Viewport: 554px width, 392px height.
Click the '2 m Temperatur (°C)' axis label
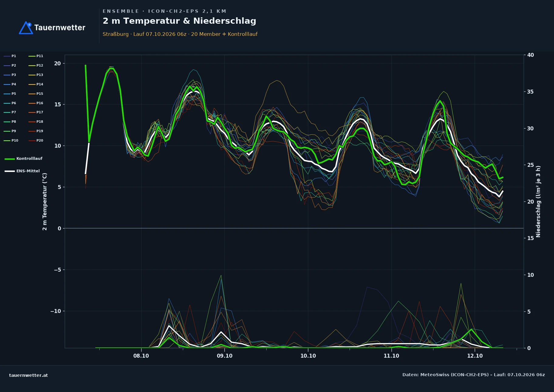pyautogui.click(x=45, y=201)
